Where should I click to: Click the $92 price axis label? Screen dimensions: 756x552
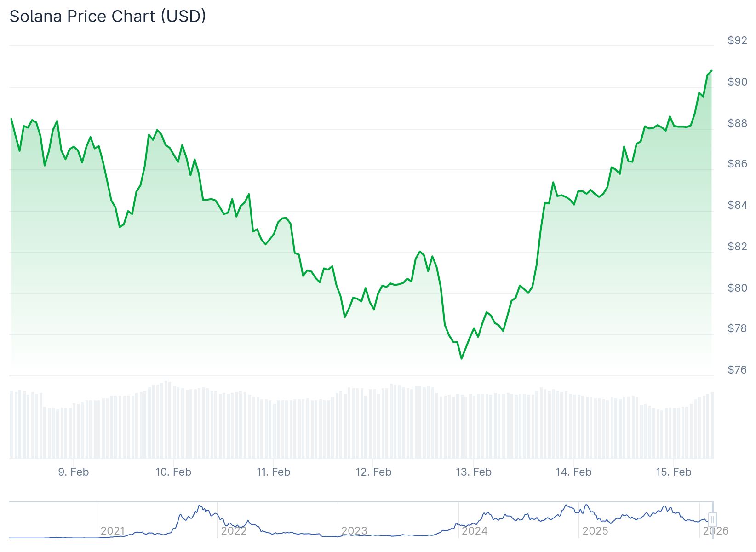point(737,40)
